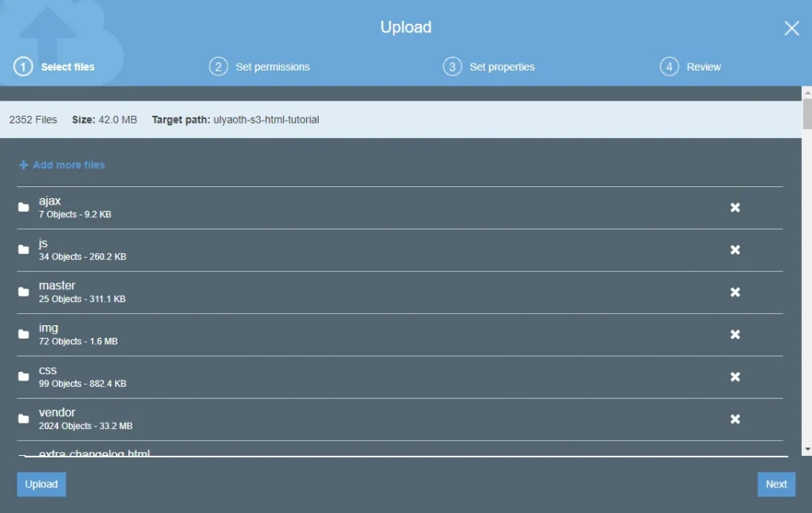Click the Add more files link

68,165
